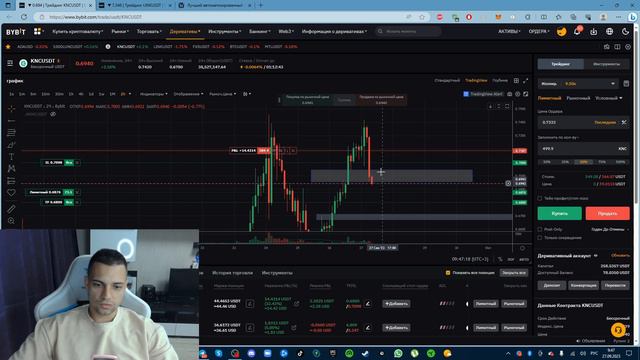Screen dimensions: 640x360
Task: Open the Торговать menu
Action: pyautogui.click(x=149, y=31)
